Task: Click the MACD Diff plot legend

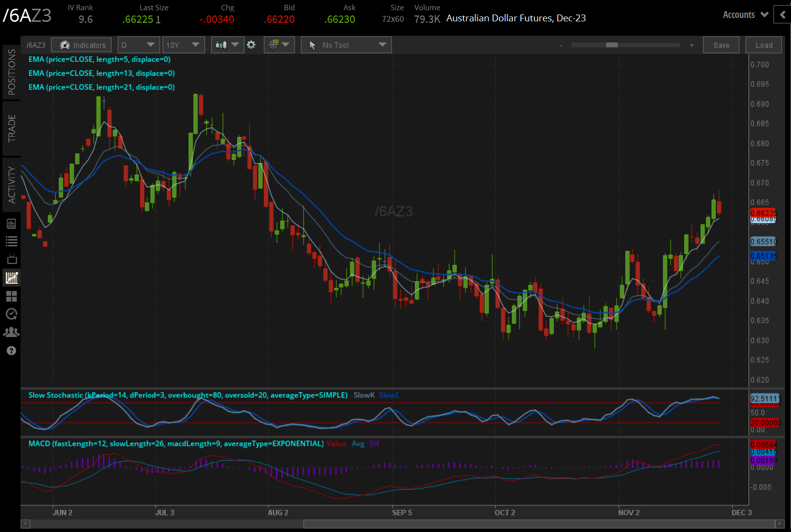Action: pos(375,444)
